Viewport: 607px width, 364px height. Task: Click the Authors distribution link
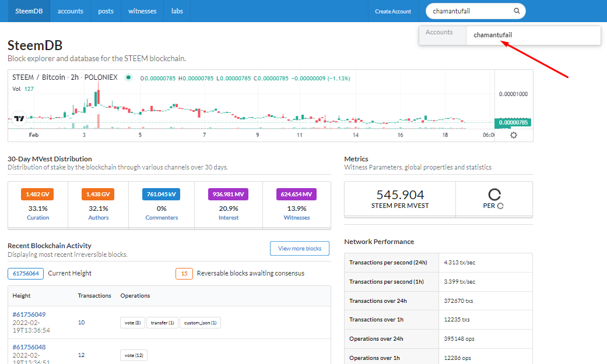99,217
